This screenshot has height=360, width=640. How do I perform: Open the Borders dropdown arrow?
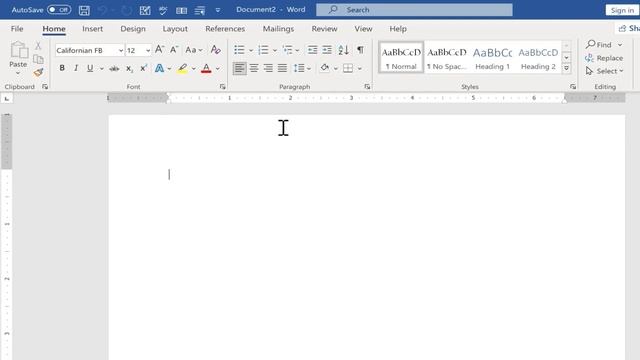[x=360, y=69]
